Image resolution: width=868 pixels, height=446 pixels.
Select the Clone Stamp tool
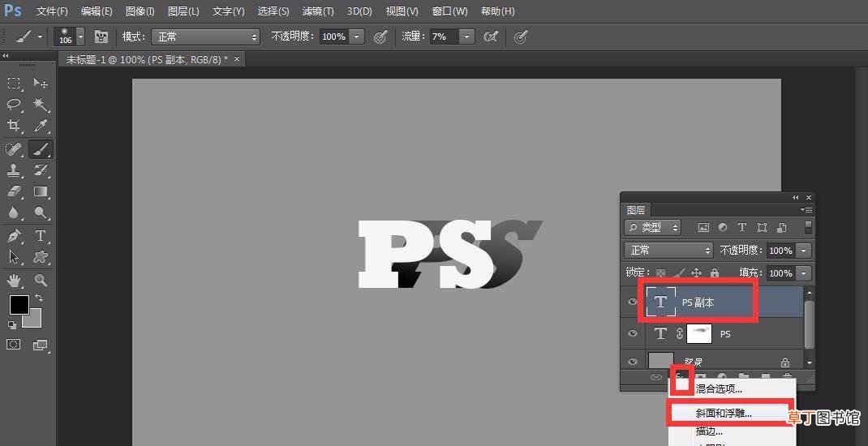pyautogui.click(x=14, y=169)
